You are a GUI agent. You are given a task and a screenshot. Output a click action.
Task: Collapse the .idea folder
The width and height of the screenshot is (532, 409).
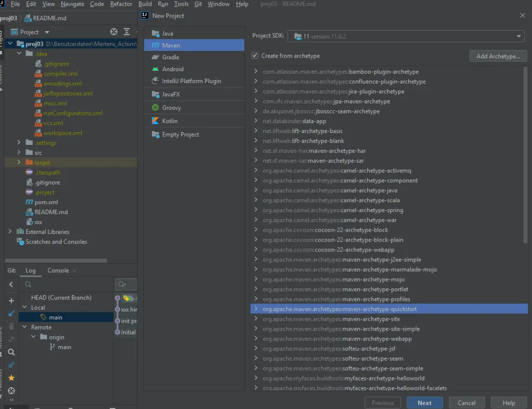pos(19,54)
